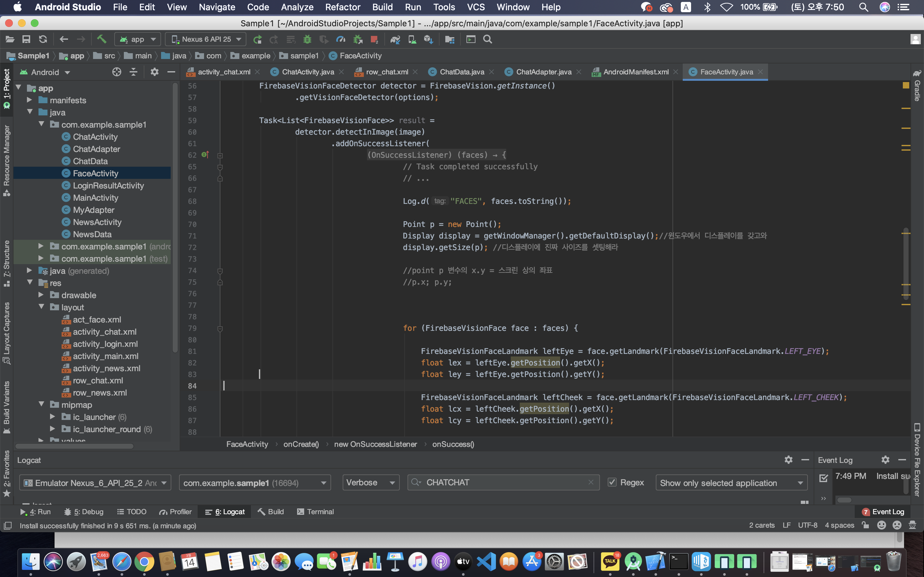
Task: Open Logcat panel settings gear
Action: [x=789, y=460]
